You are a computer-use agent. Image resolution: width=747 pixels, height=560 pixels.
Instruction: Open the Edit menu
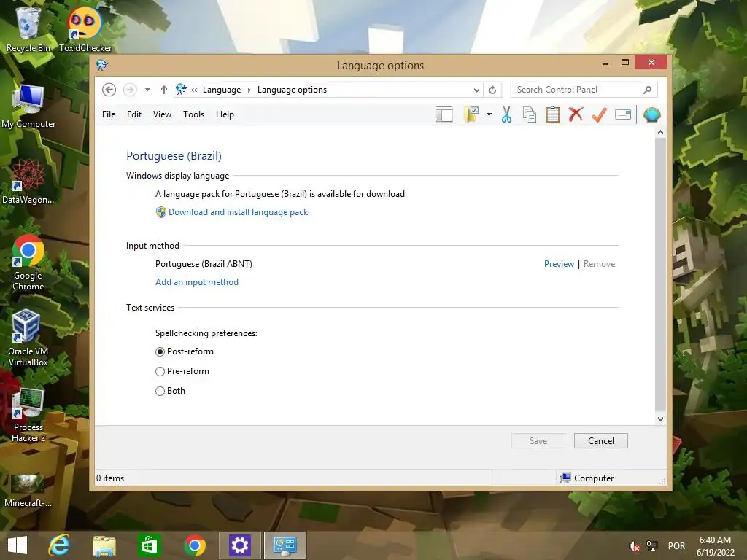pos(134,114)
